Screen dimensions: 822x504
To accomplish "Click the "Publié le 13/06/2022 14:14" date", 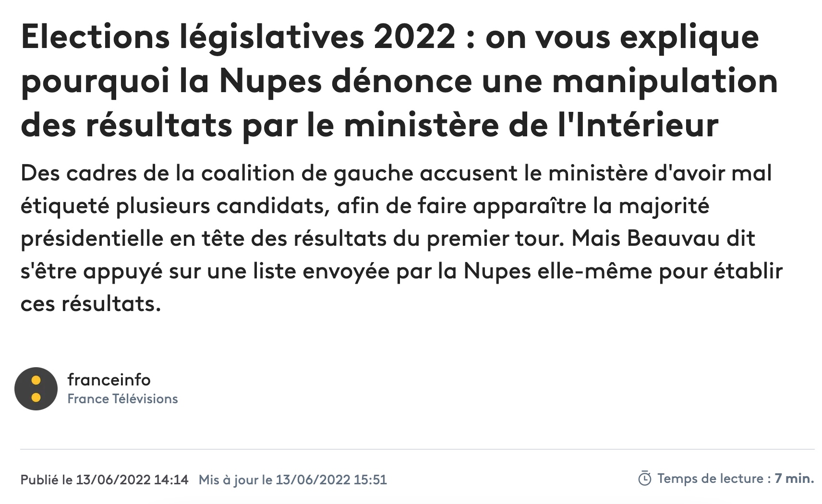I will coord(104,480).
